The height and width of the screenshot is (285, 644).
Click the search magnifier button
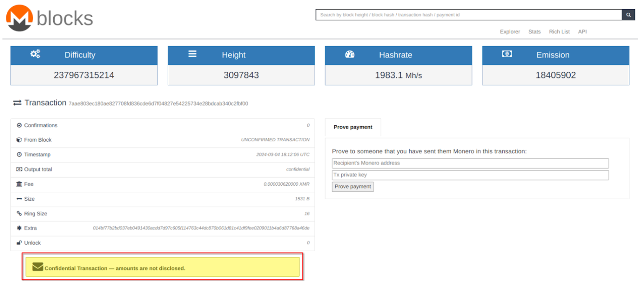pos(628,15)
